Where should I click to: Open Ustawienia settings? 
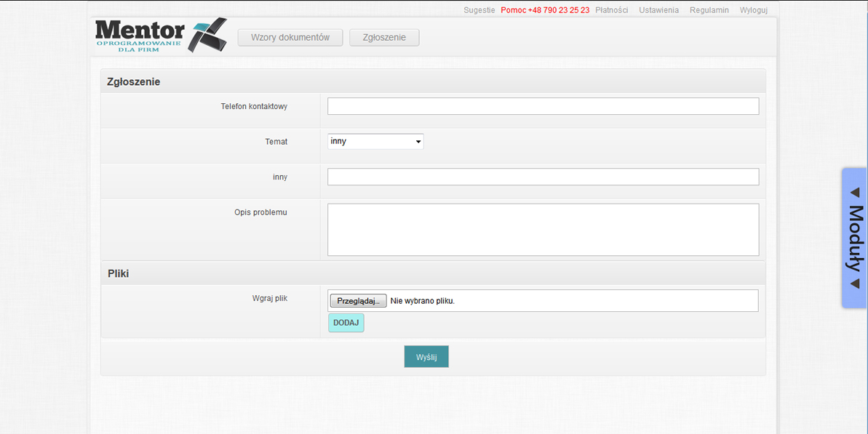pyautogui.click(x=658, y=10)
